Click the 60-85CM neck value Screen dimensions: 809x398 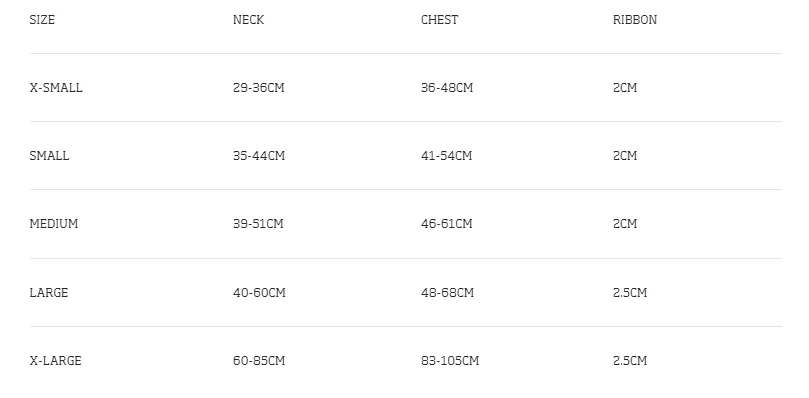pyautogui.click(x=258, y=361)
